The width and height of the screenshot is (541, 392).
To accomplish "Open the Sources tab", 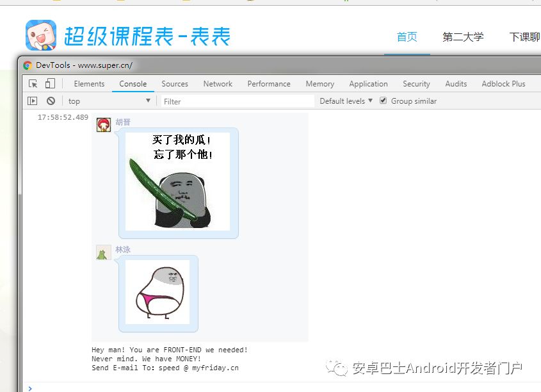I will coord(175,84).
